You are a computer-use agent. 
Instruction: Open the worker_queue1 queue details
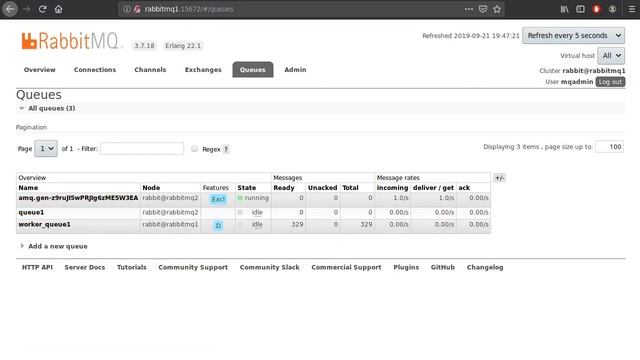[x=44, y=224]
